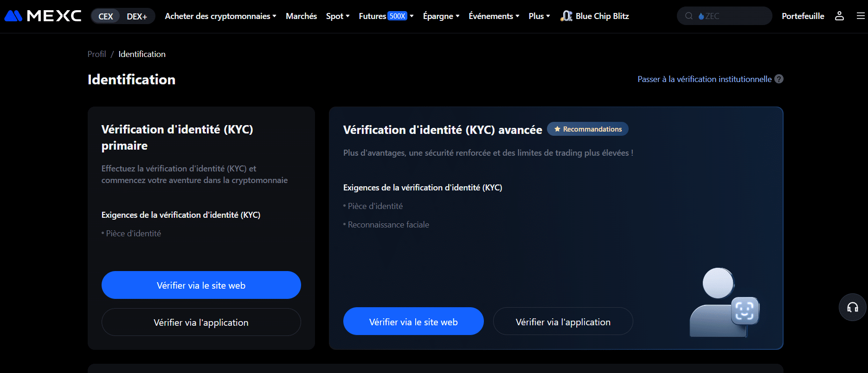868x373 pixels.
Task: Click the help question mark icon
Action: tap(779, 79)
